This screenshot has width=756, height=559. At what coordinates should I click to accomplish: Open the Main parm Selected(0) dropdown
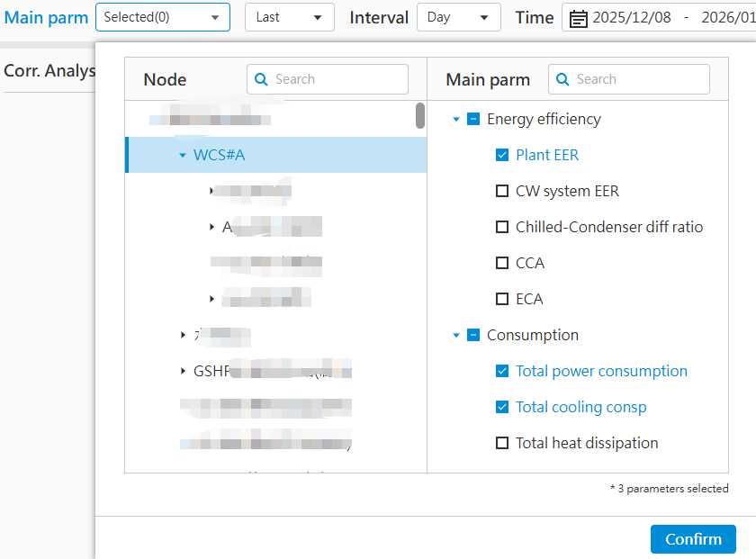[162, 17]
